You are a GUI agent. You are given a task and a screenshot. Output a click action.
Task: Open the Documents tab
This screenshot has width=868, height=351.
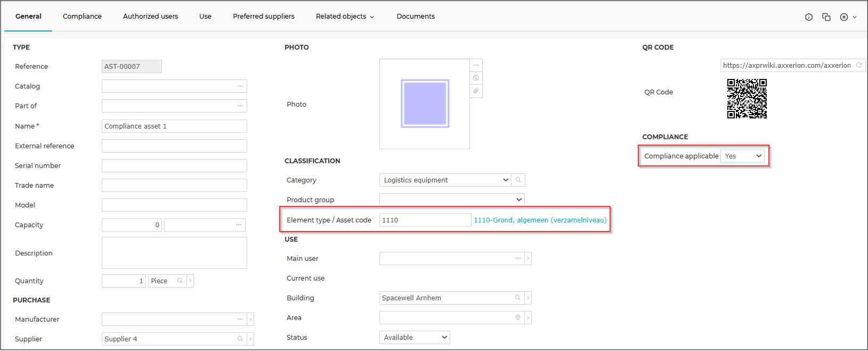tap(416, 17)
